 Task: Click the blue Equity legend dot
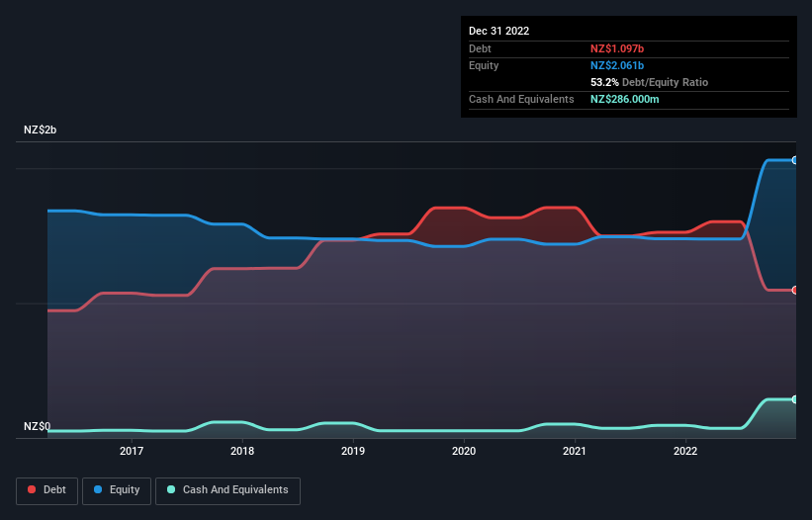[x=97, y=489]
